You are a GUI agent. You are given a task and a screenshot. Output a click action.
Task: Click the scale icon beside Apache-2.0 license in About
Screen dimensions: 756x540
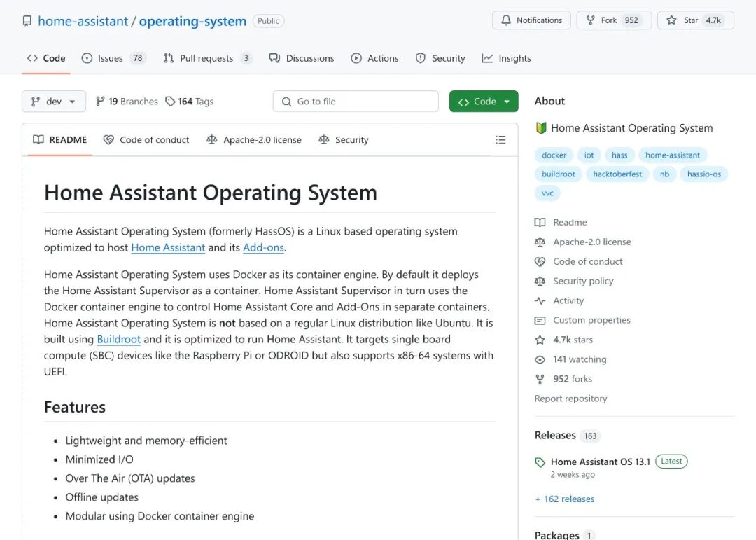coord(540,242)
